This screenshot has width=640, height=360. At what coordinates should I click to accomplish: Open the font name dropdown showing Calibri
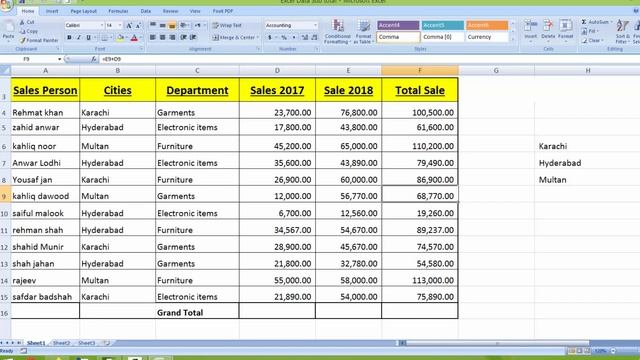102,25
